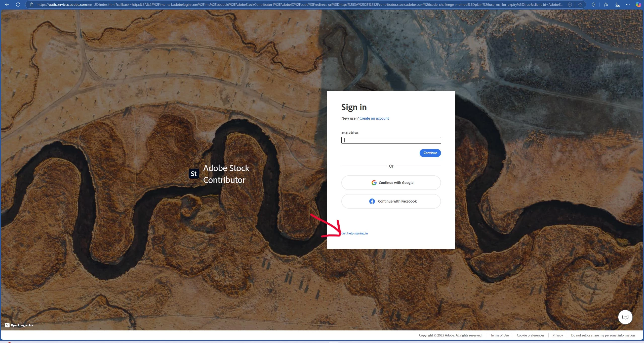Choose Continue with Google
Screen dimensions: 644x343
click(x=391, y=183)
